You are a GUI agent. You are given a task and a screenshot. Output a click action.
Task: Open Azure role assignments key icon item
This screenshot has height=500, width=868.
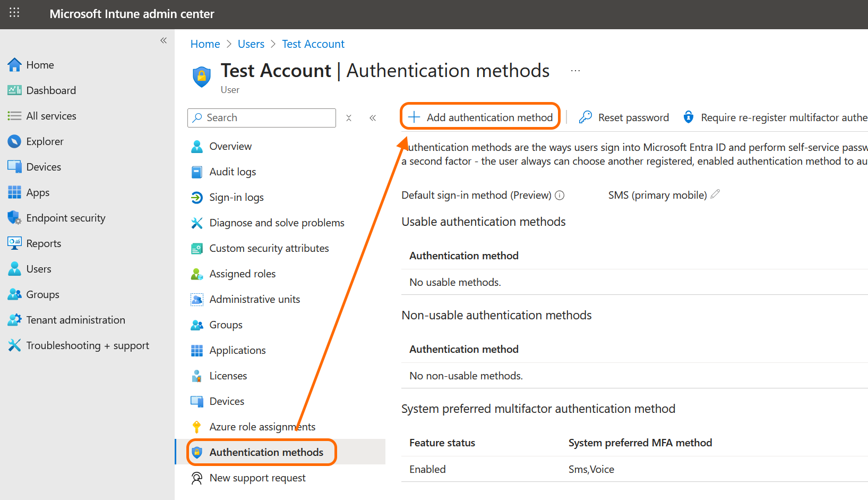click(x=262, y=427)
